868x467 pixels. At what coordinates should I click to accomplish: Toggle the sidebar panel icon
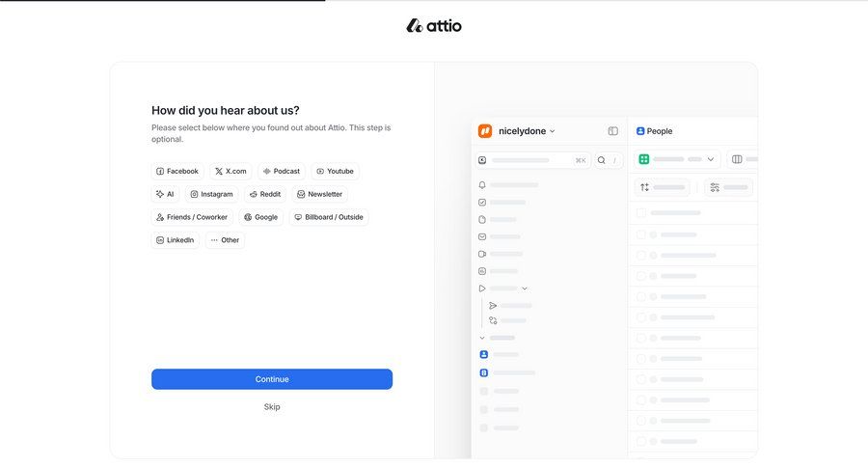[612, 131]
